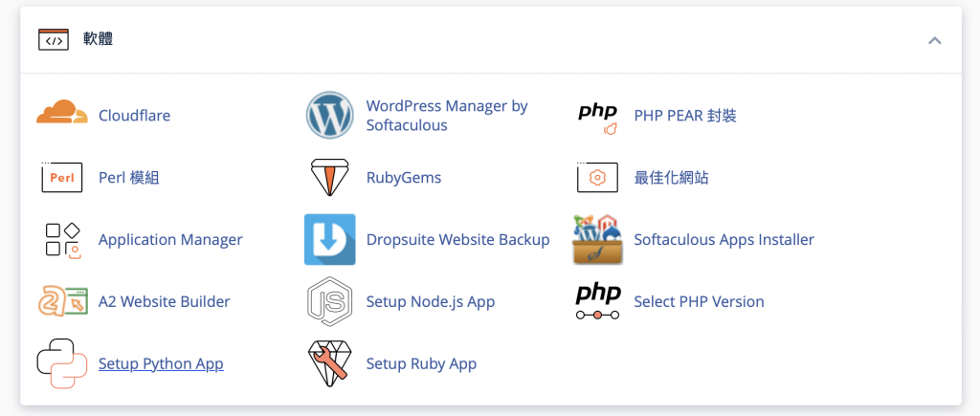Click the Ruby wrench gem icon

click(x=330, y=363)
